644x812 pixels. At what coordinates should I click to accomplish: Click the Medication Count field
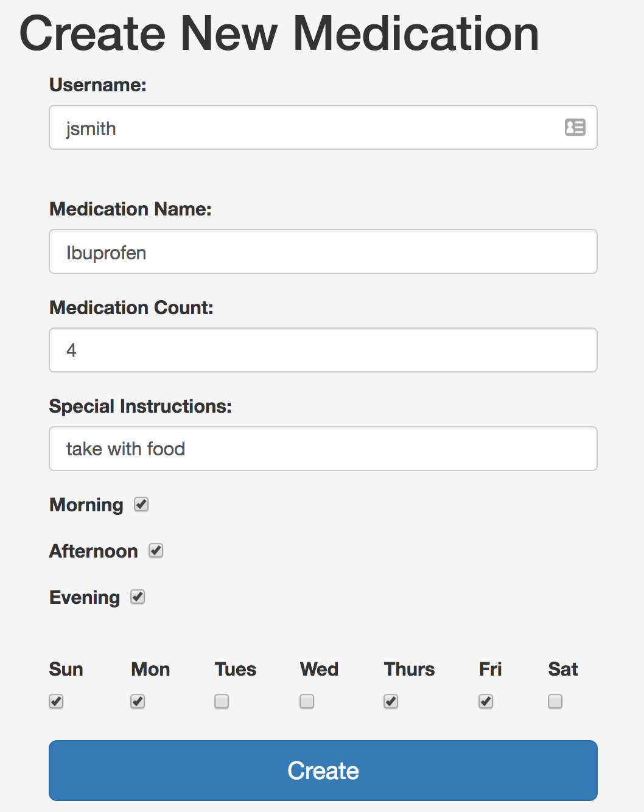point(323,351)
